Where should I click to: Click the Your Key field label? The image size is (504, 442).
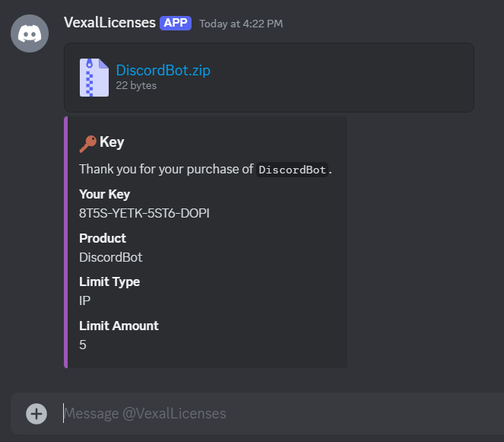(x=104, y=194)
